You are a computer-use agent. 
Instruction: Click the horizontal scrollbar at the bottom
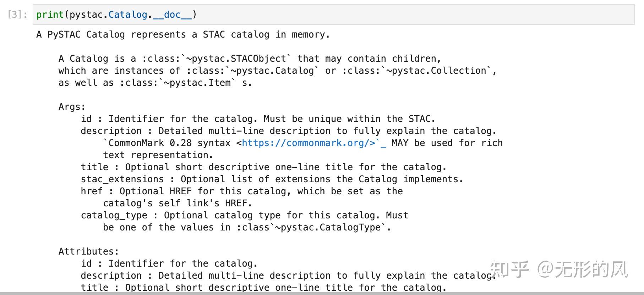(320, 293)
